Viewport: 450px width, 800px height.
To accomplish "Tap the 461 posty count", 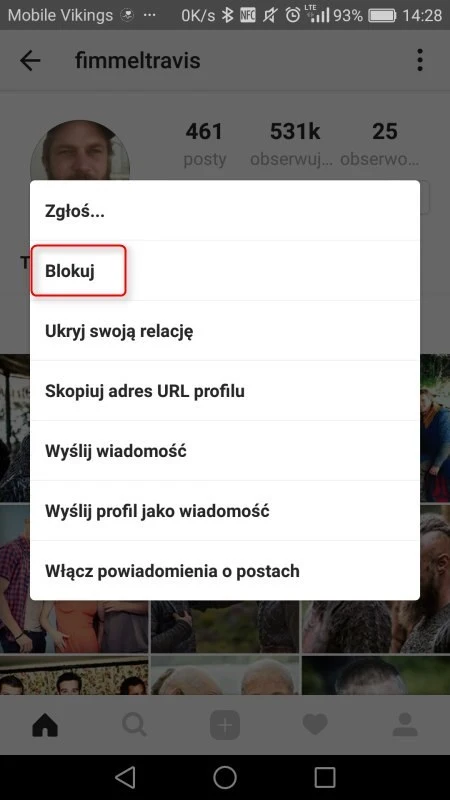I will [x=204, y=132].
